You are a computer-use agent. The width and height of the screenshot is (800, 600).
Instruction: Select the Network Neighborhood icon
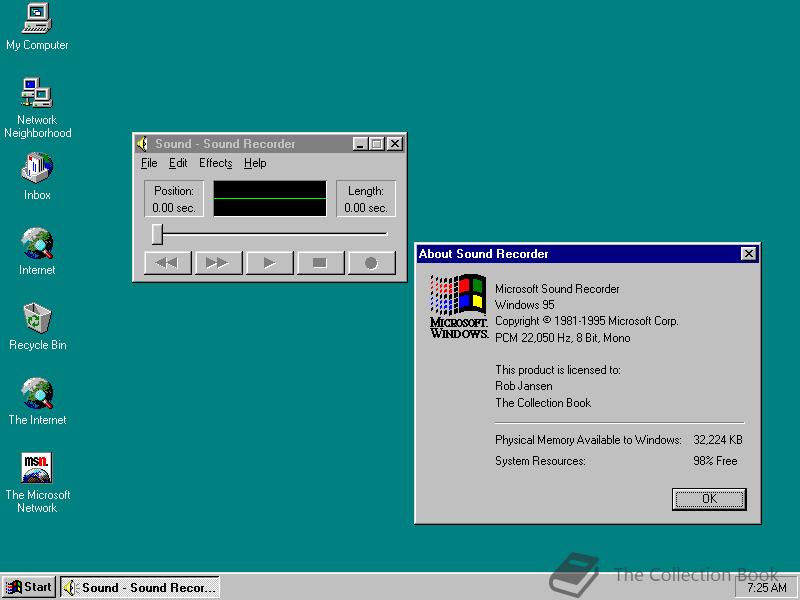(37, 108)
